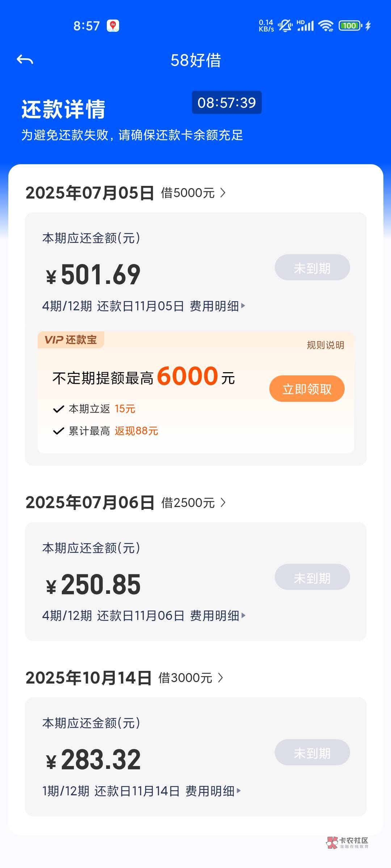Tap the 累计最高 返现88元 checkmark

(x=58, y=431)
